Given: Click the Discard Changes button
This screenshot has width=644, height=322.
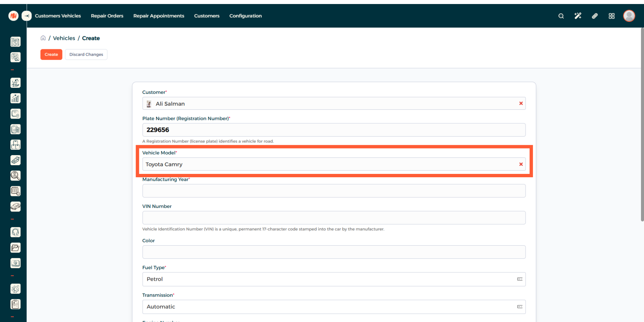Looking at the screenshot, I should (x=86, y=54).
